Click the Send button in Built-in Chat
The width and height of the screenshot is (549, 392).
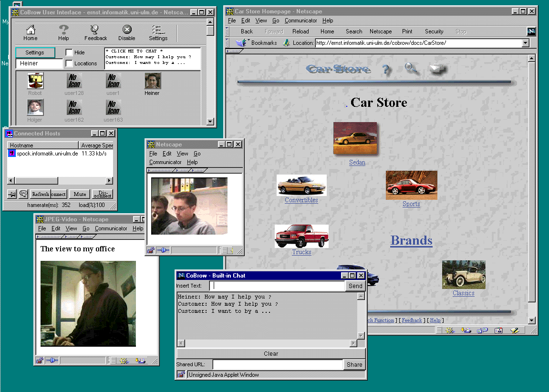355,286
